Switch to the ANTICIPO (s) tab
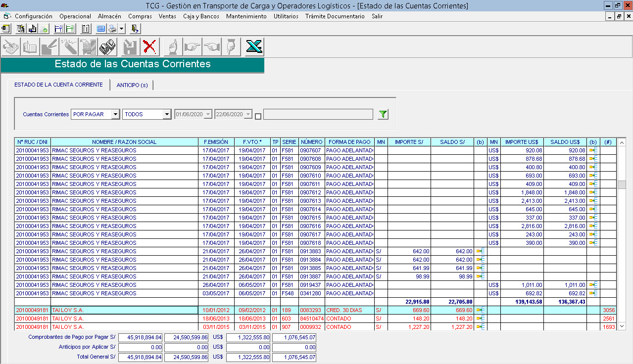Screen dimensions: 633x364 click(x=132, y=85)
